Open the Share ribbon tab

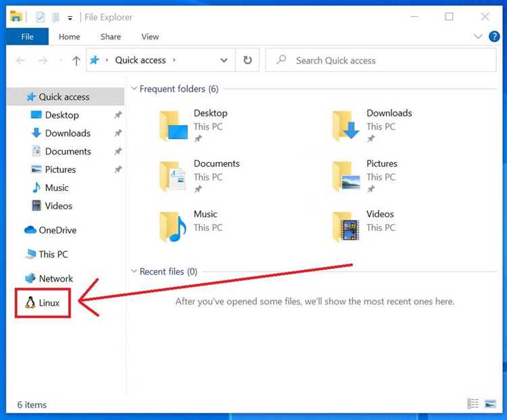[x=111, y=37]
